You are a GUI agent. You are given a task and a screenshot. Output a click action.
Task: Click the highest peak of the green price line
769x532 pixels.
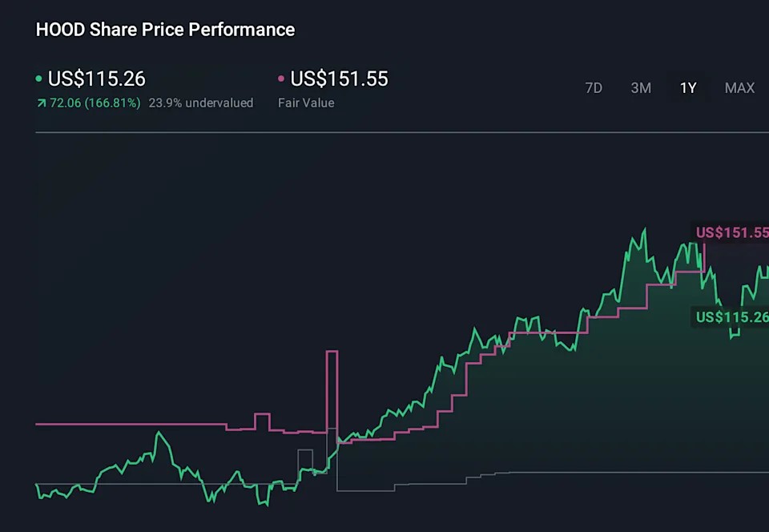point(644,230)
